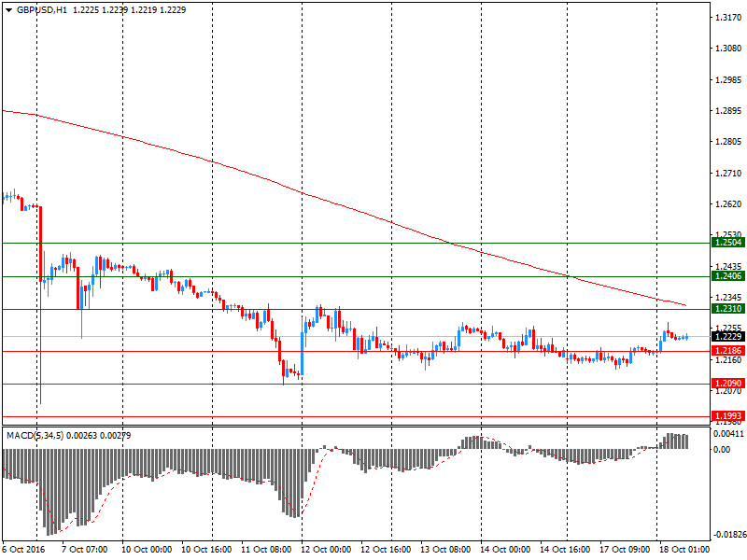Select the green 1.2504 level label
The width and height of the screenshot is (747, 560).
coord(728,243)
